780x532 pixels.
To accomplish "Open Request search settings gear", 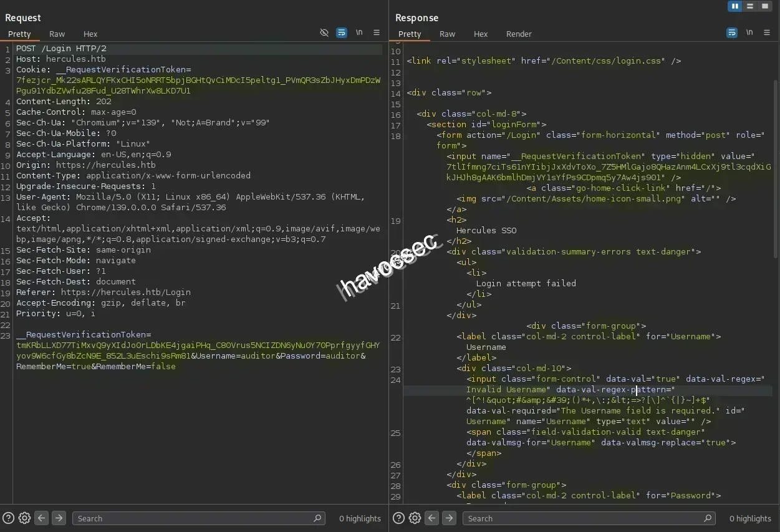I will [25, 518].
